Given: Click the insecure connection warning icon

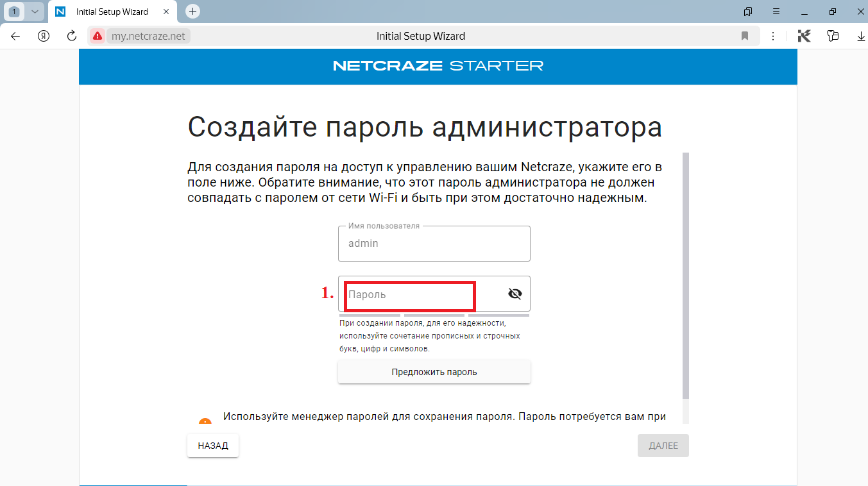Looking at the screenshot, I should [97, 36].
